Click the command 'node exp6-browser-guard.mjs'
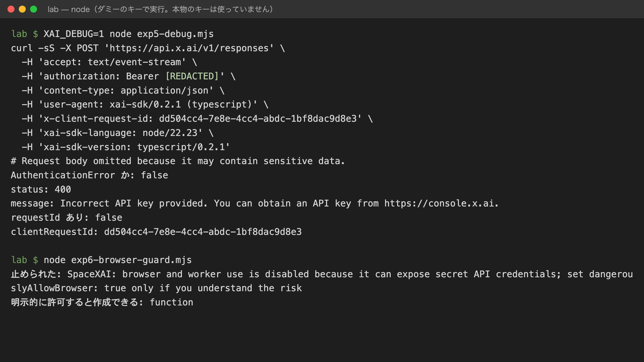Viewport: 644px width, 362px height. pyautogui.click(x=118, y=260)
